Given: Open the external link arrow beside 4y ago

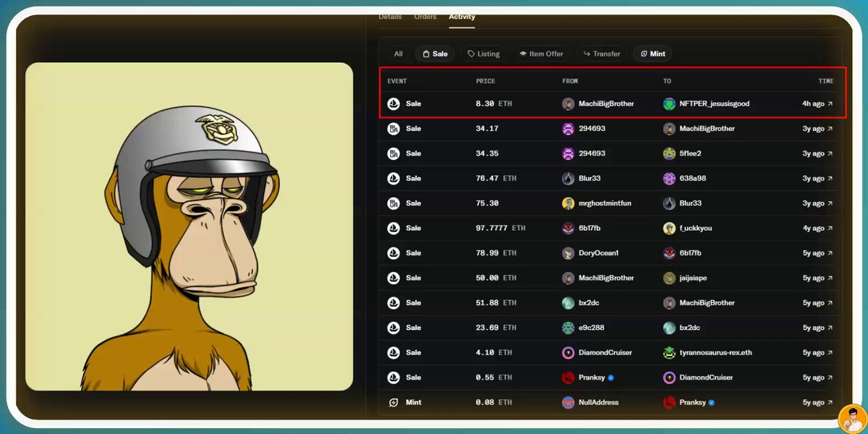Looking at the screenshot, I should [830, 228].
